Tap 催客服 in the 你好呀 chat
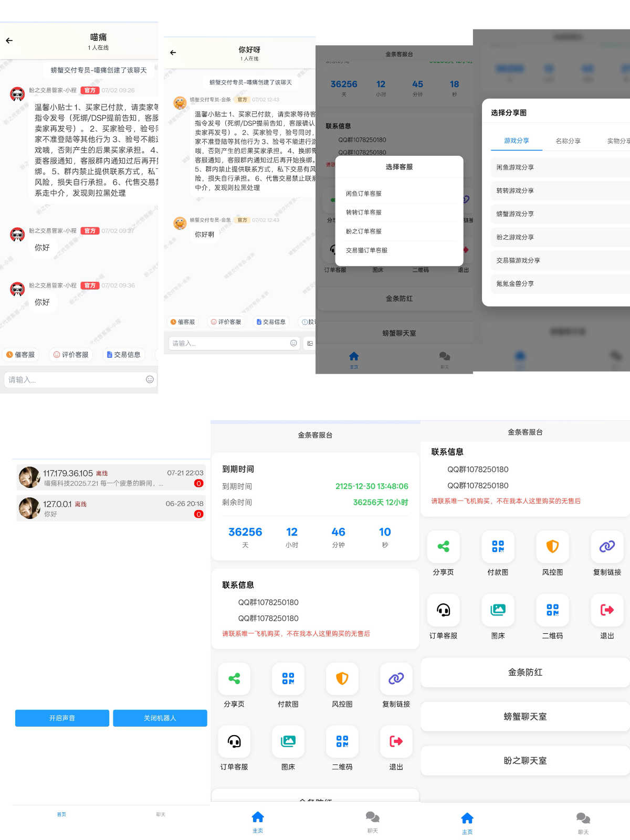Viewport: 630px width, 840px height. click(x=183, y=322)
